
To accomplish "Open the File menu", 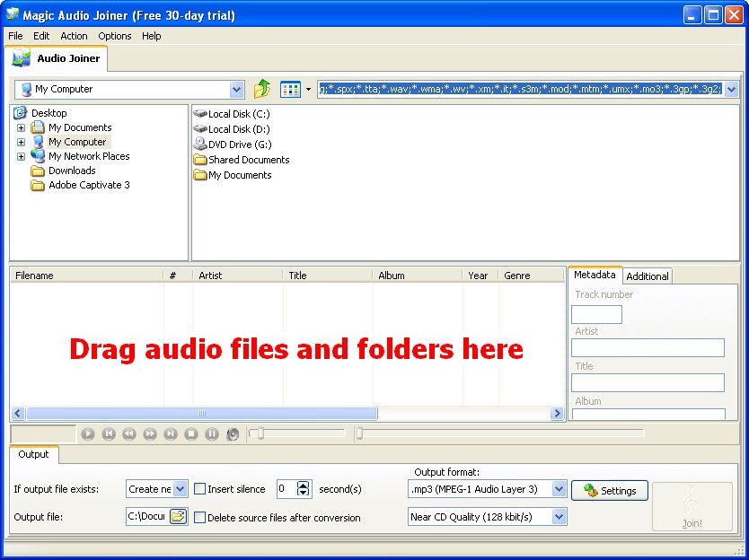I will click(x=15, y=36).
